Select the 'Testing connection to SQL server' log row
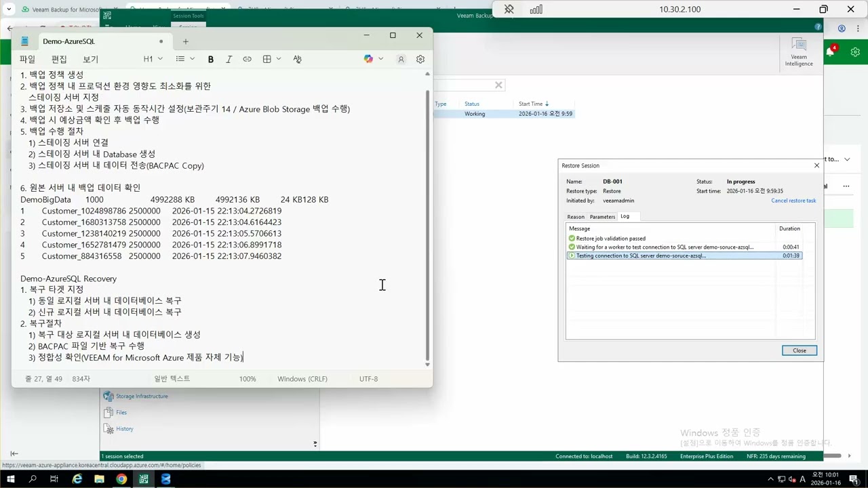Image resolution: width=868 pixels, height=488 pixels. (685, 256)
